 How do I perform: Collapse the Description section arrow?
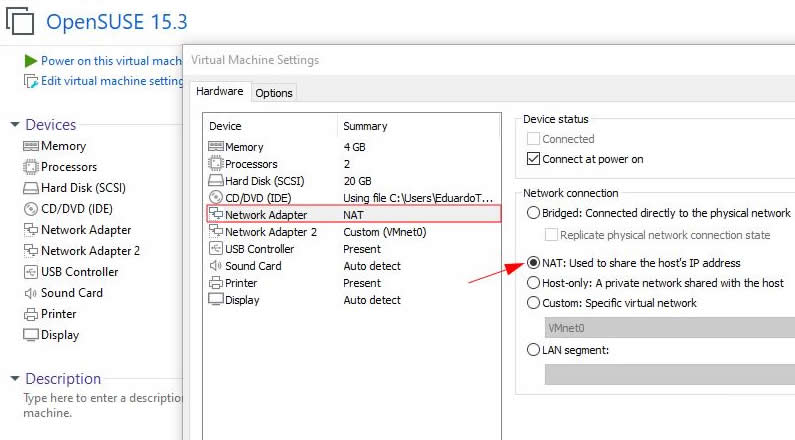tap(14, 379)
